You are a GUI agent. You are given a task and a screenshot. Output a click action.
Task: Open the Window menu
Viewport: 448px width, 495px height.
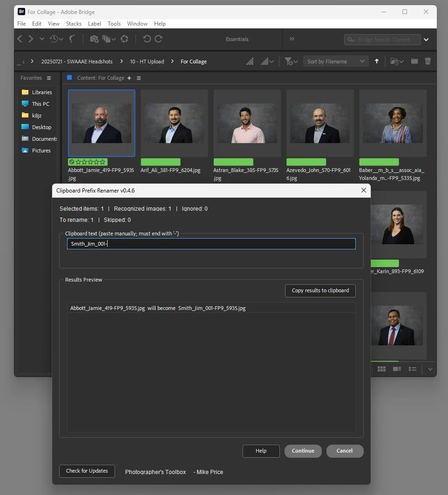click(137, 24)
